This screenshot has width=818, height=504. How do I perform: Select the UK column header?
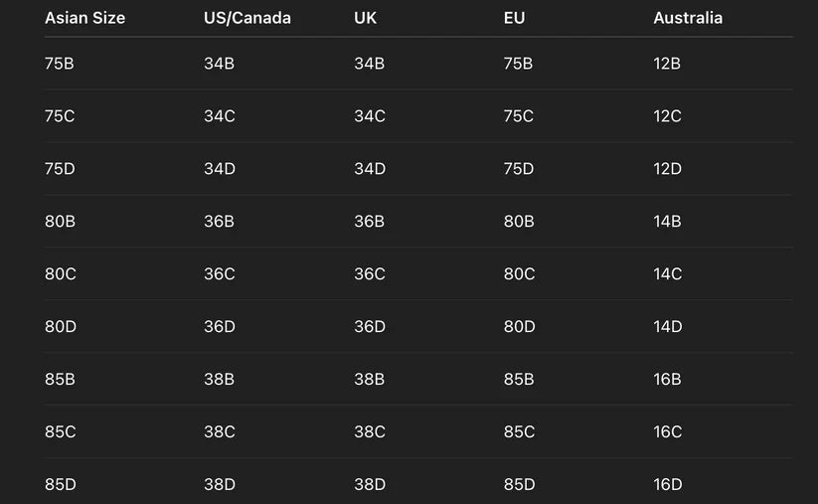[365, 18]
